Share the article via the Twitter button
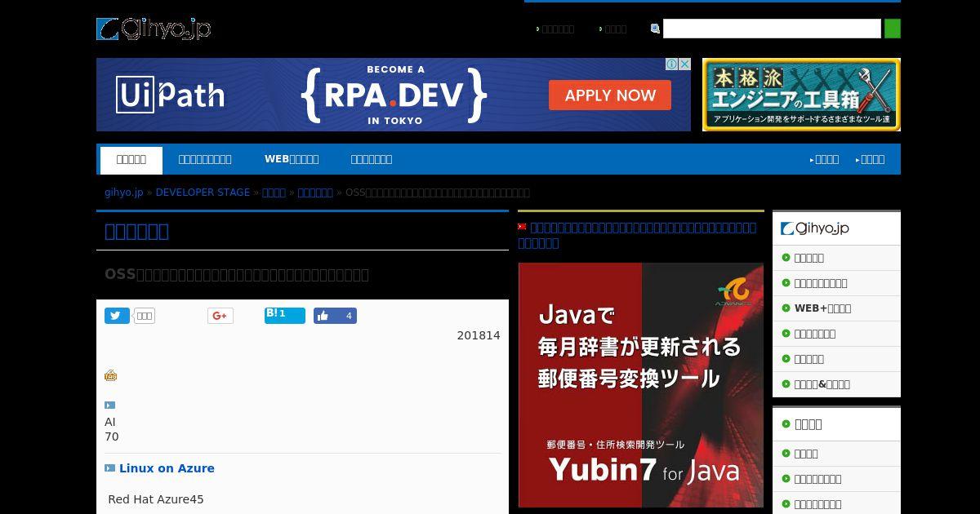This screenshot has width=980, height=514. coord(117,316)
